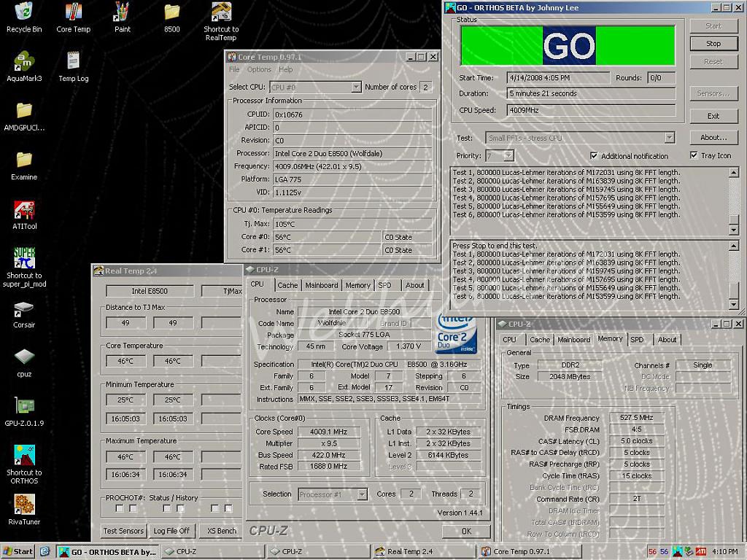Click the upper log scrollbar down arrow in ORTHOS
Screen dimensions: 747x560
(734, 230)
